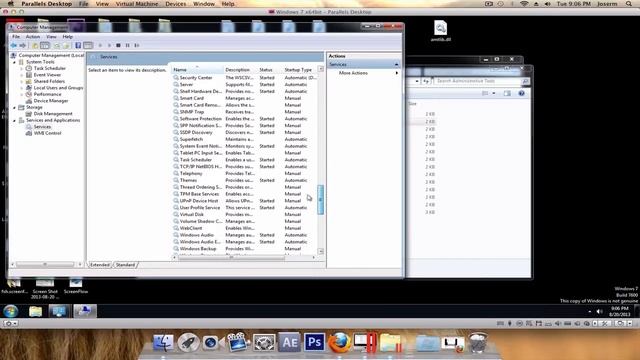
Task: Open the More Actions submenu arrow
Action: tap(397, 73)
